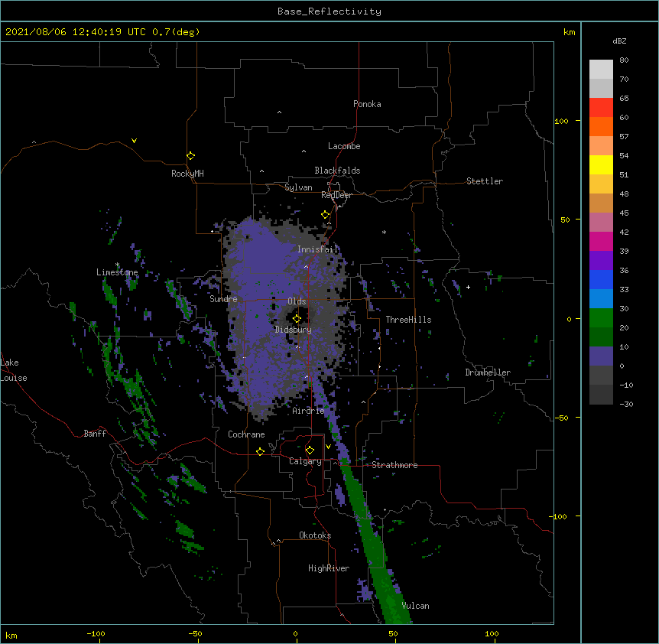659x644 pixels.
Task: Click the Banff label
Action: (x=95, y=434)
